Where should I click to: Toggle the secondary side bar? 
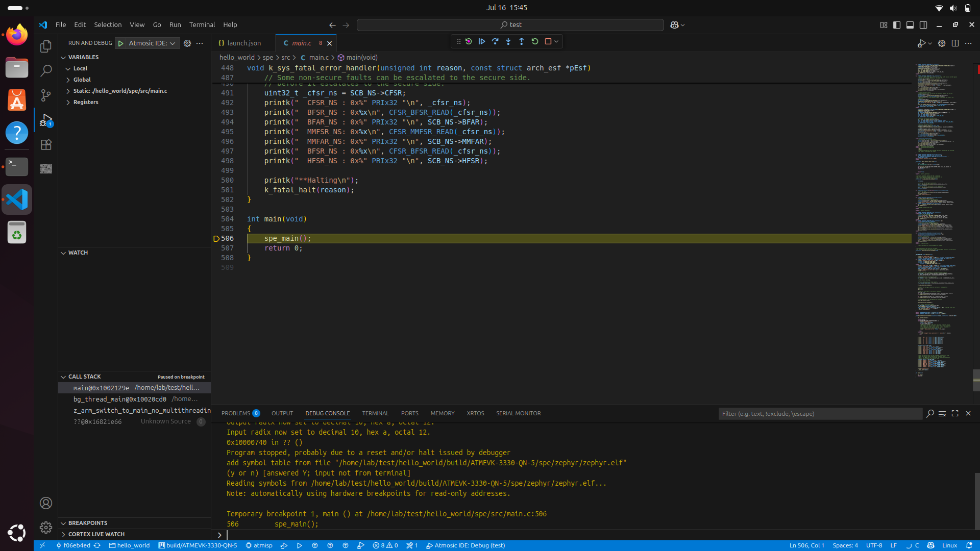click(x=923, y=24)
